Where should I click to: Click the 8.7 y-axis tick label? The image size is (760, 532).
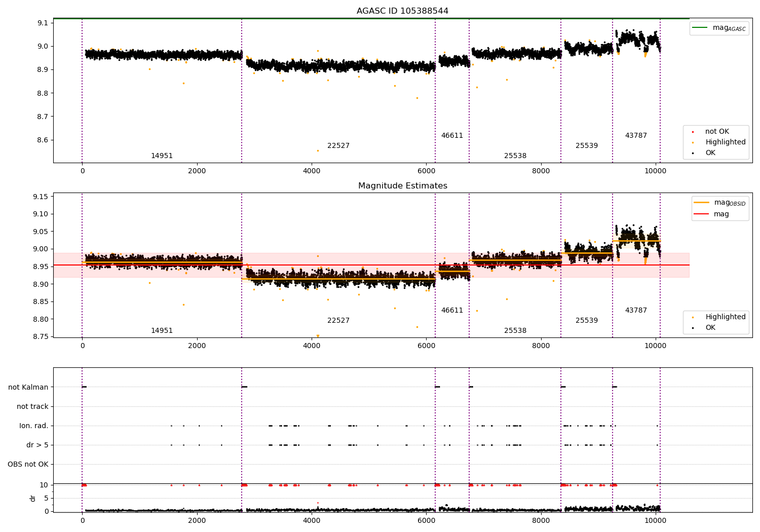[x=43, y=117]
